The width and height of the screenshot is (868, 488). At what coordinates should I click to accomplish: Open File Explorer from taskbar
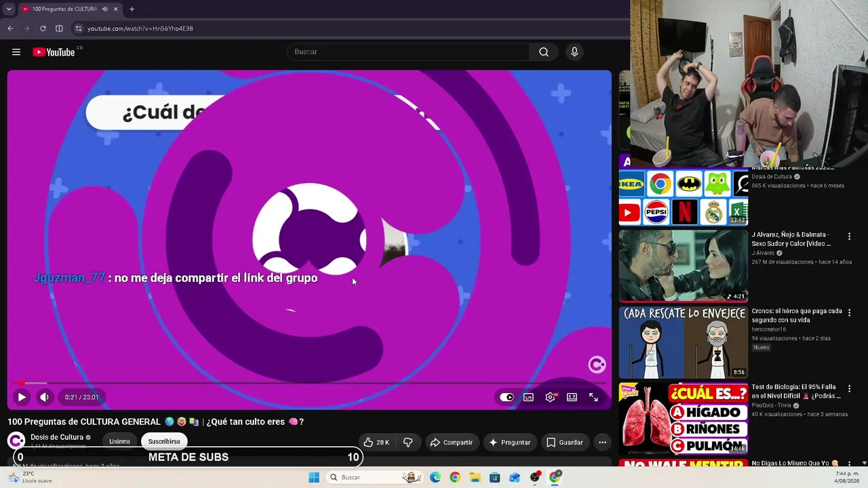(x=475, y=477)
